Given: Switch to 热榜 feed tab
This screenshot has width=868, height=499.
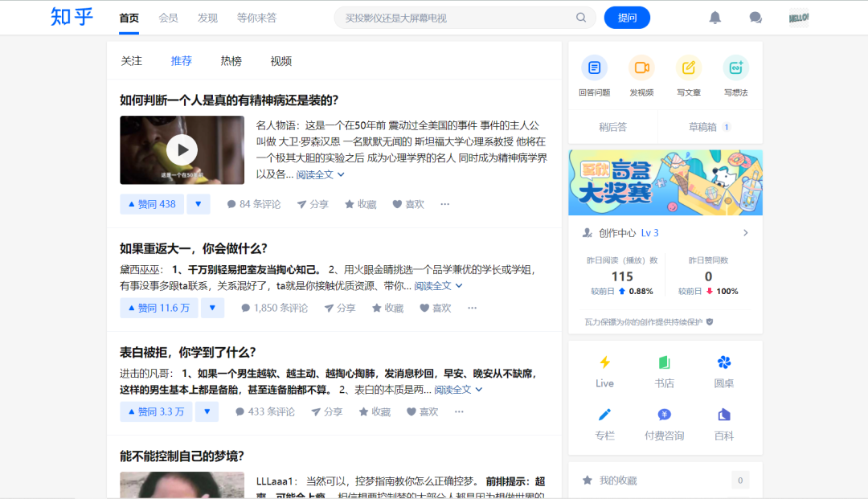Looking at the screenshot, I should [231, 61].
